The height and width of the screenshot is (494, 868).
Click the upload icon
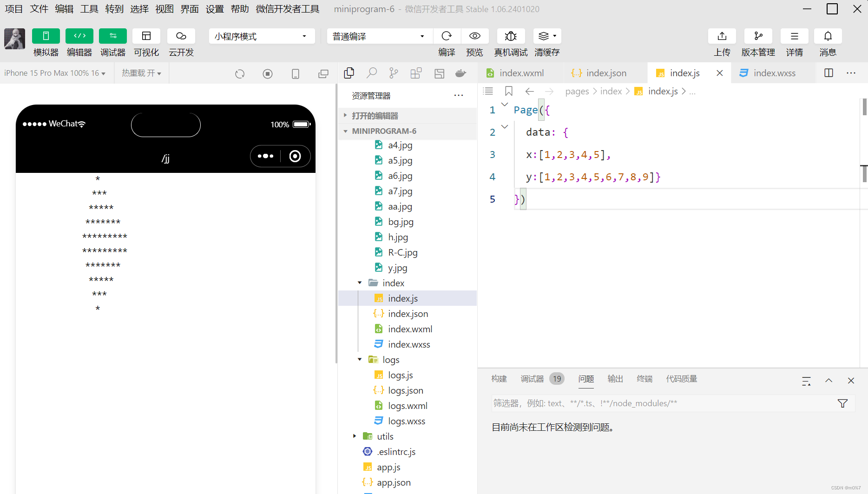pyautogui.click(x=722, y=36)
